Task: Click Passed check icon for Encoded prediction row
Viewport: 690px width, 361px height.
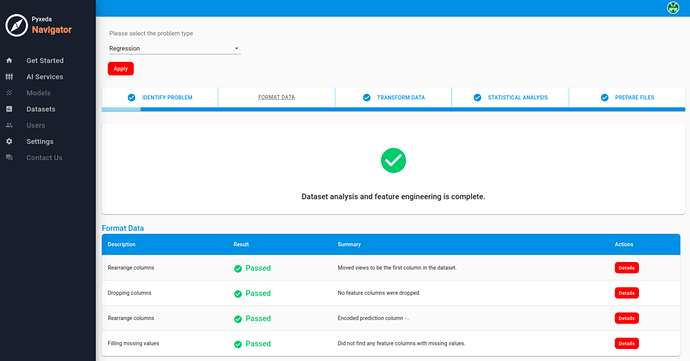Action: pyautogui.click(x=238, y=319)
